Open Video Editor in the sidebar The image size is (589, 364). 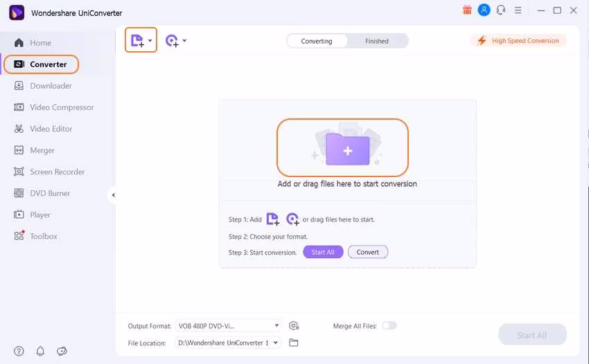[x=51, y=129]
